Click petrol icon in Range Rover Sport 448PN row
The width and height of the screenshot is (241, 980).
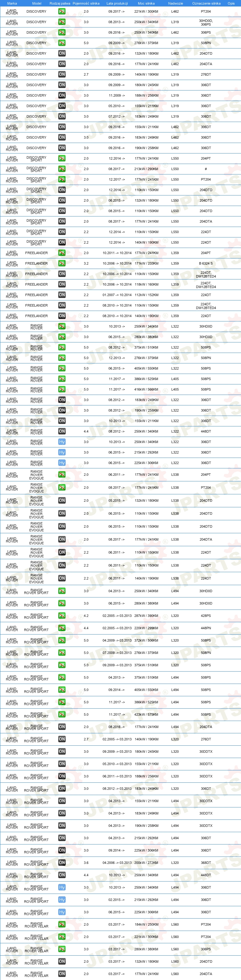62,628
